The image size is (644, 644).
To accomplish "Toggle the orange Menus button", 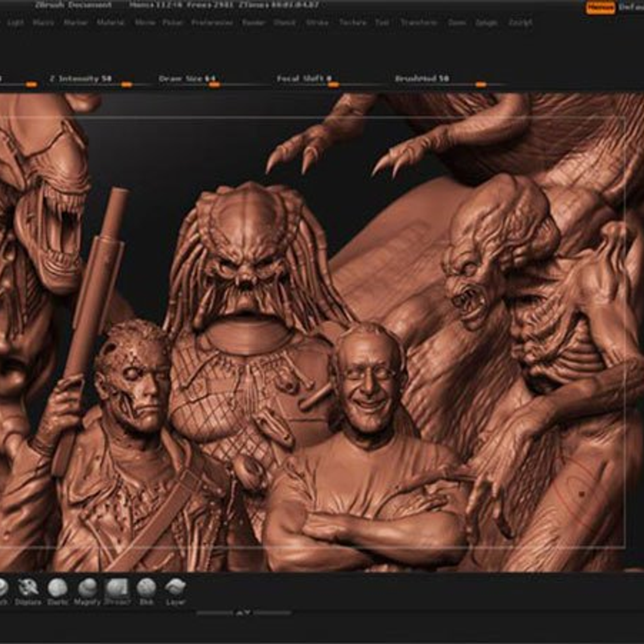I will (x=600, y=8).
